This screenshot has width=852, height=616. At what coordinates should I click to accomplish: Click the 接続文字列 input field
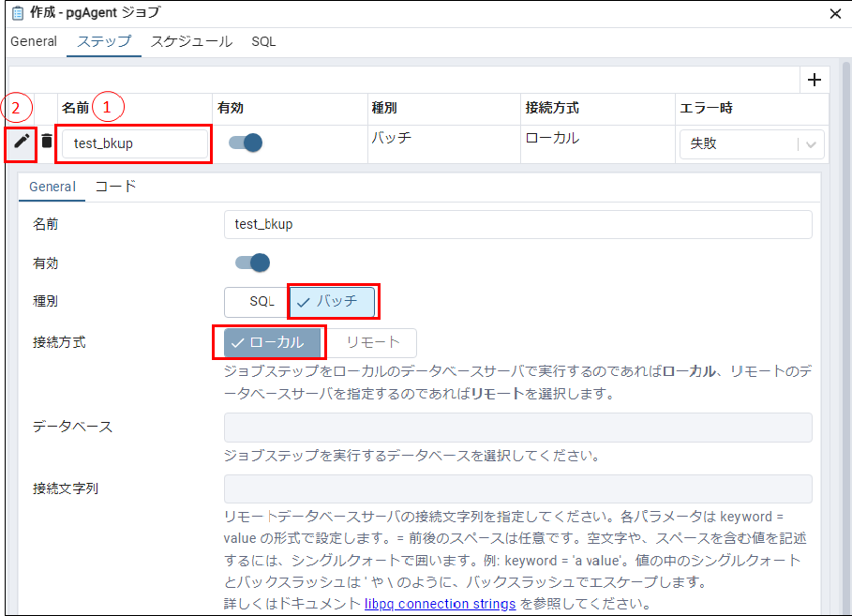(x=517, y=488)
